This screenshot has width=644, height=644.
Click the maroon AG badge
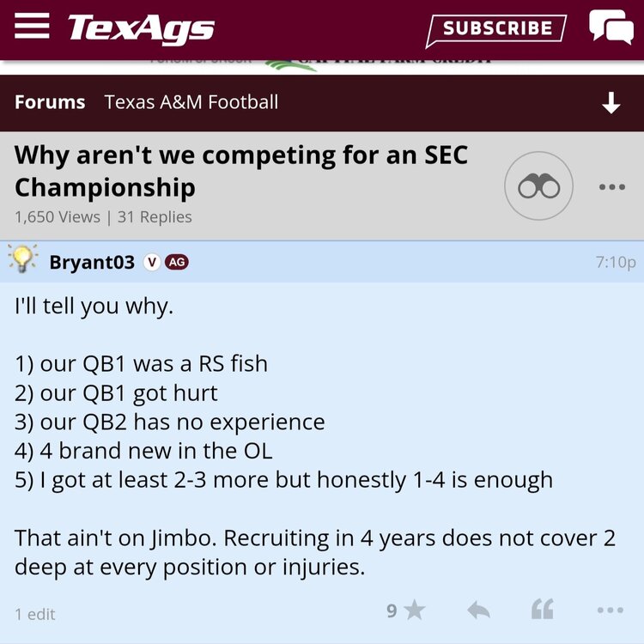click(x=177, y=262)
